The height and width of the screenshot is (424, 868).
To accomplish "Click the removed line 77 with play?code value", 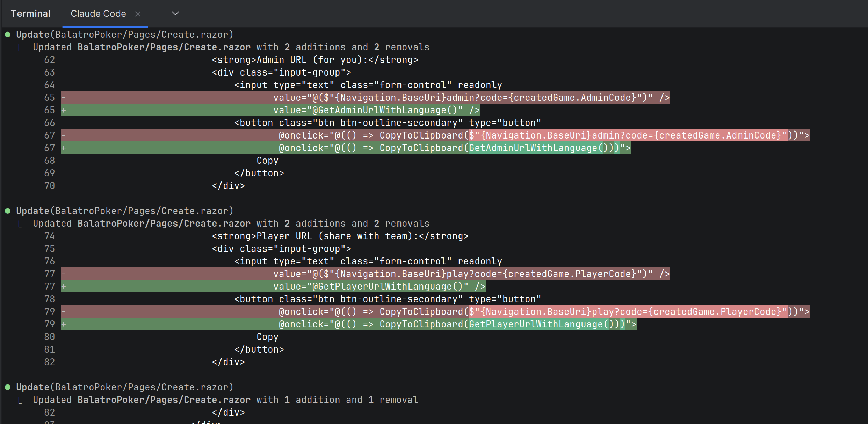I will pyautogui.click(x=471, y=274).
